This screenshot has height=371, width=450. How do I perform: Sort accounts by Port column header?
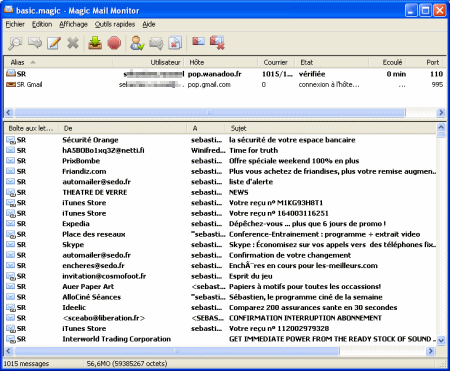pyautogui.click(x=426, y=62)
